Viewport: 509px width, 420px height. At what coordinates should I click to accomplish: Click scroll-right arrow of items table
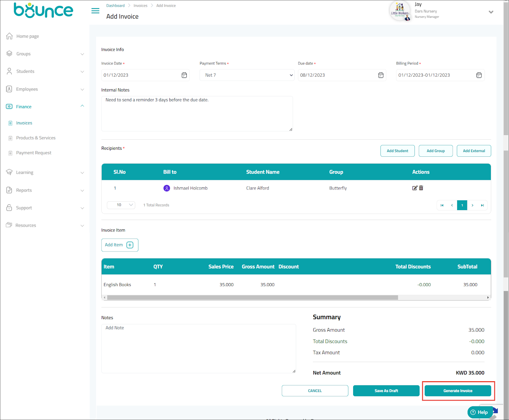pos(488,298)
